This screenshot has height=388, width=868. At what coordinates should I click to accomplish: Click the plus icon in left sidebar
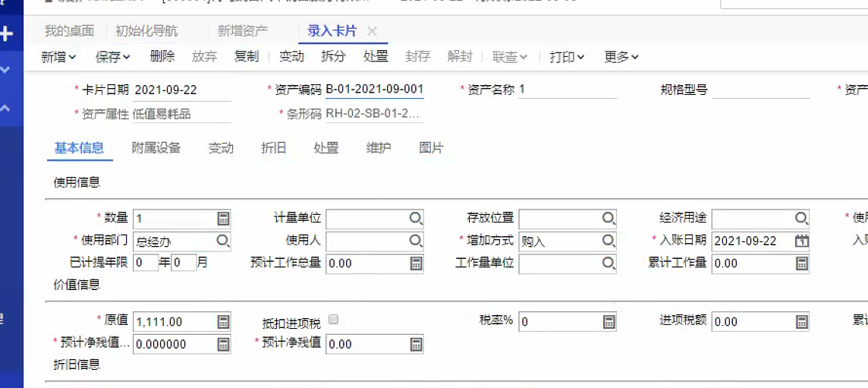click(x=6, y=34)
